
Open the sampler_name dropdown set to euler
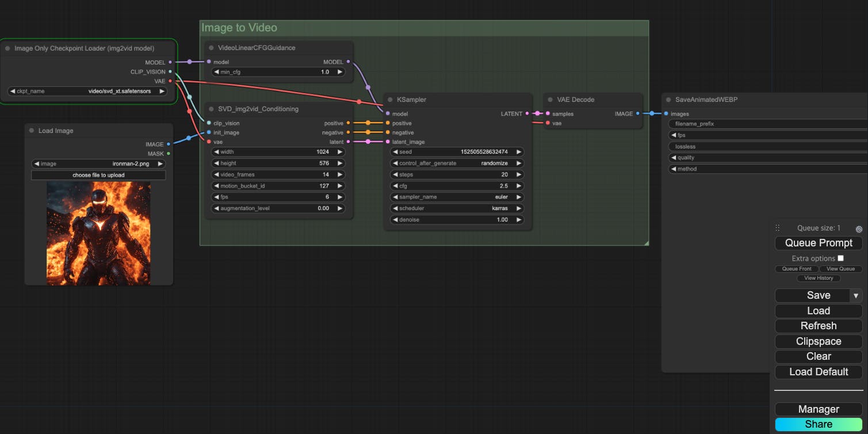(x=457, y=197)
